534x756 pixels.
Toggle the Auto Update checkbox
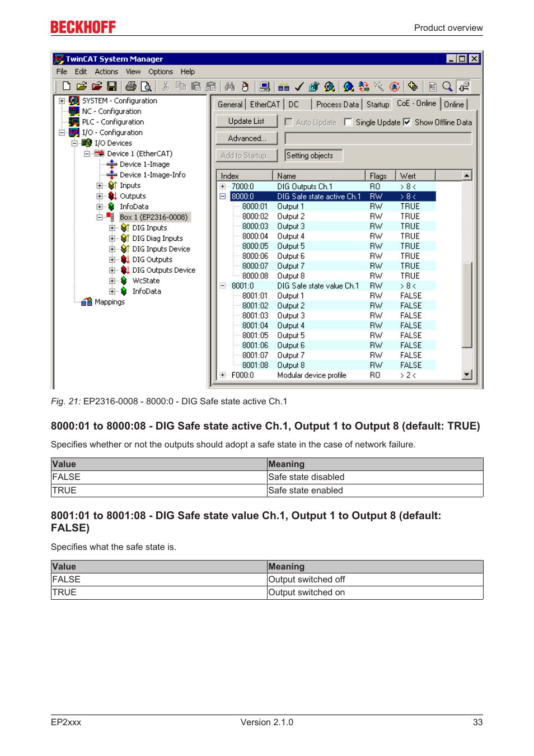click(289, 122)
